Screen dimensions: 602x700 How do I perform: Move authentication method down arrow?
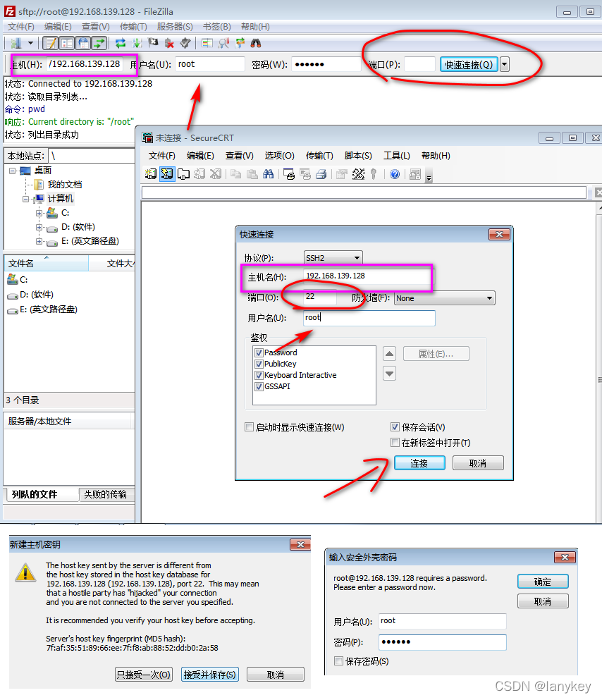pos(390,374)
